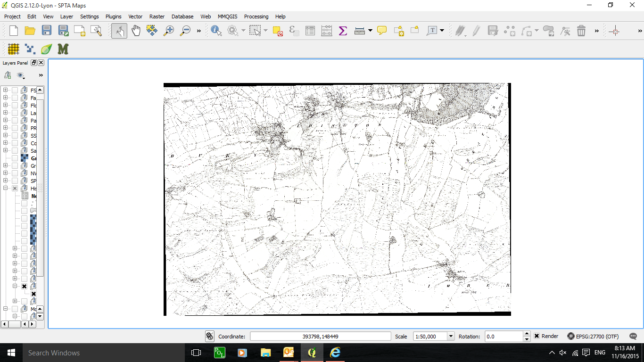This screenshot has width=644, height=362.
Task: Click the Deselect Features icon
Action: [278, 31]
